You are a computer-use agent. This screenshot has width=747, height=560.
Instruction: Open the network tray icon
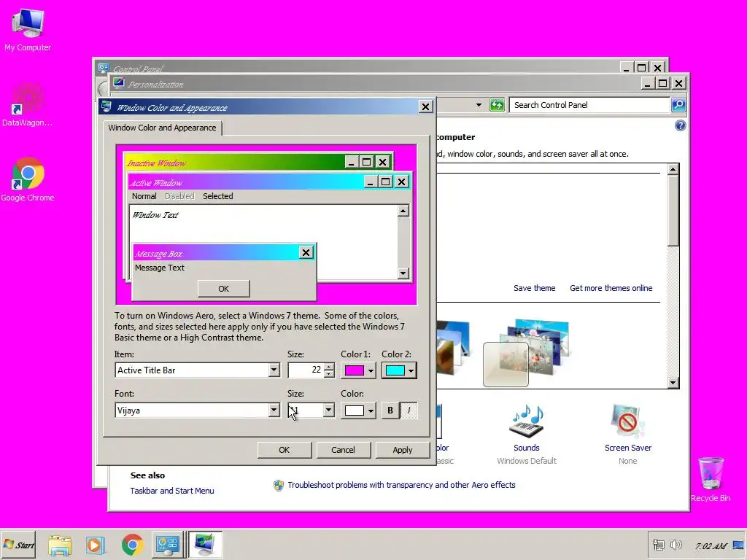(659, 545)
